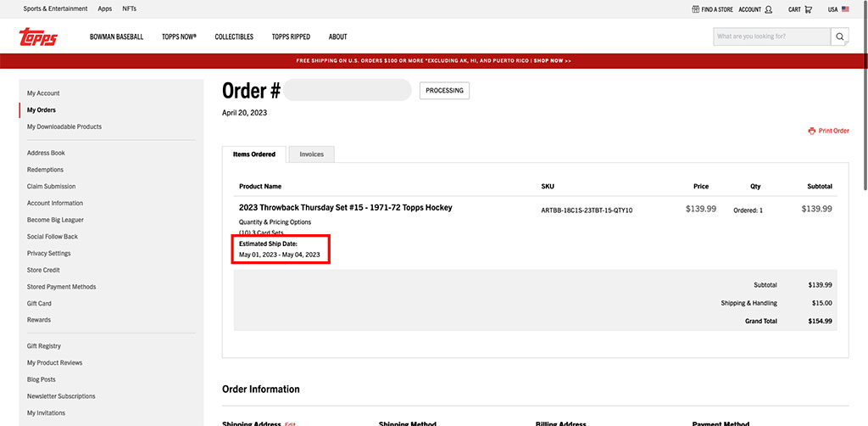The width and height of the screenshot is (868, 426).
Task: Open Newsletter Subscriptions
Action: click(x=61, y=396)
